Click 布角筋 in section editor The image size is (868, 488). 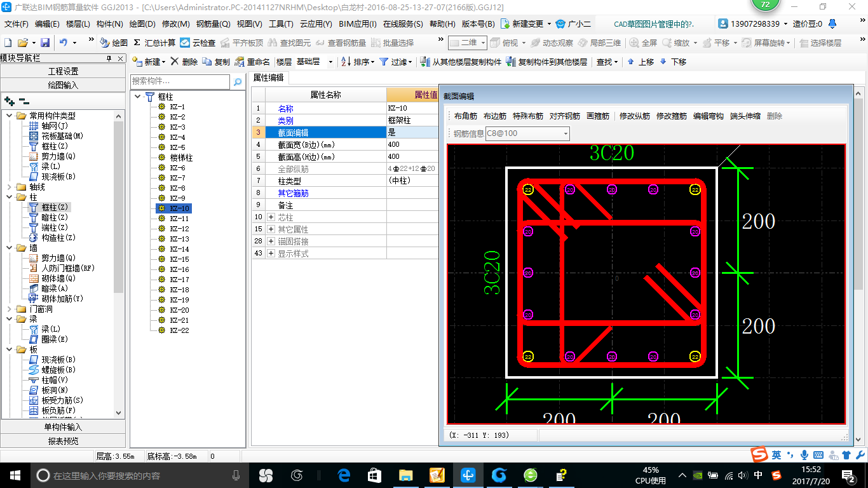[465, 116]
